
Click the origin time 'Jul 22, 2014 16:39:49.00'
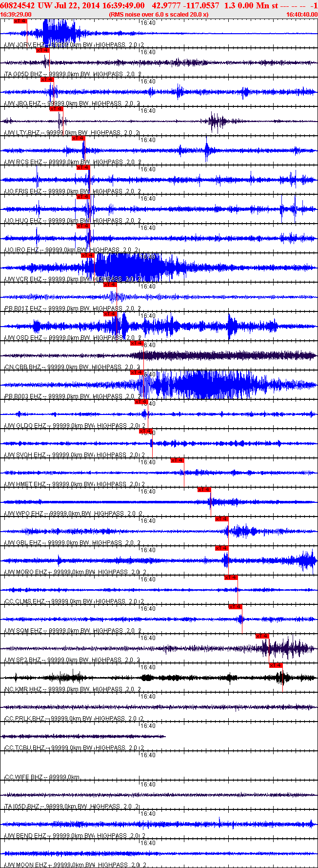point(99,5)
